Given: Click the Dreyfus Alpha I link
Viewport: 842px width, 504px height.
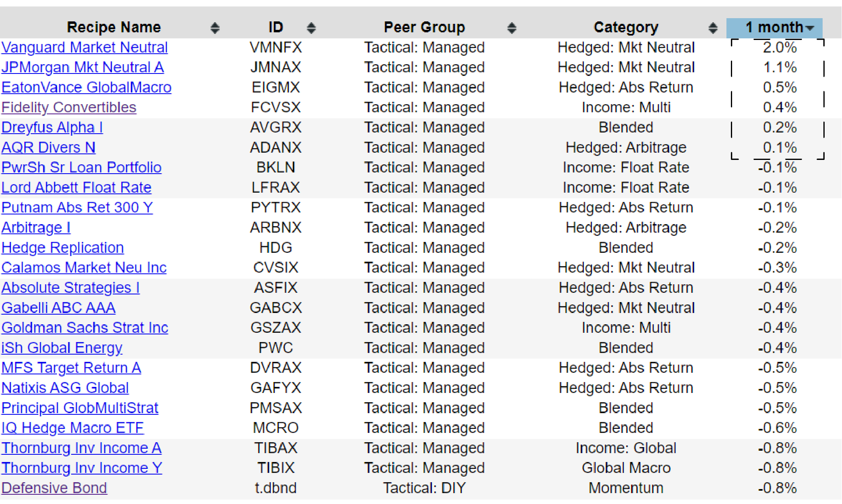Looking at the screenshot, I should click(52, 128).
